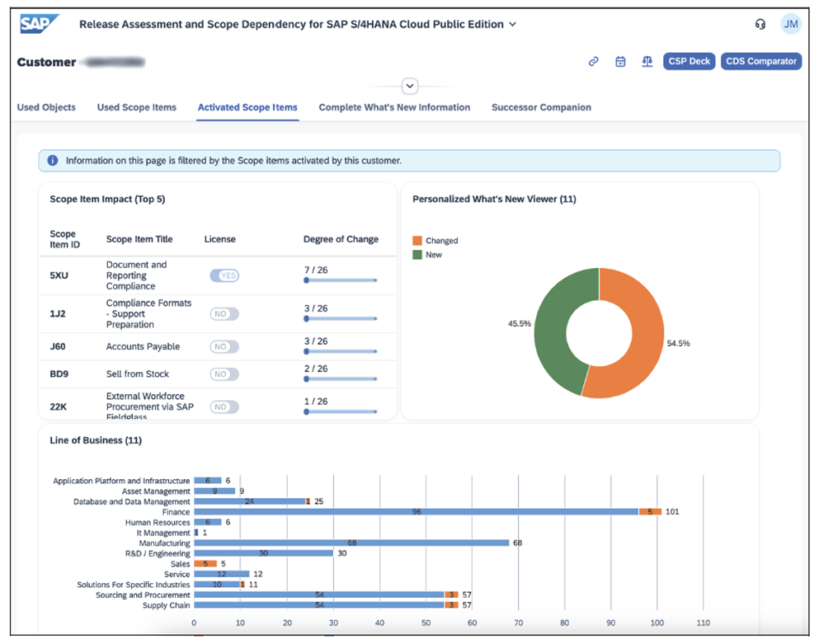Click the Scope Item Title column header
The width and height of the screenshot is (819, 644).
point(139,239)
